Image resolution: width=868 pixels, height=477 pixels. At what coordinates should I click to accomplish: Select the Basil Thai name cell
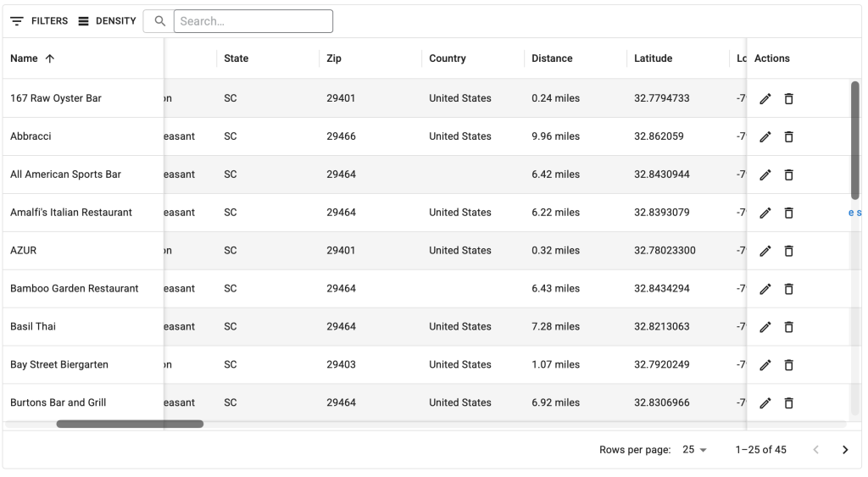click(83, 326)
